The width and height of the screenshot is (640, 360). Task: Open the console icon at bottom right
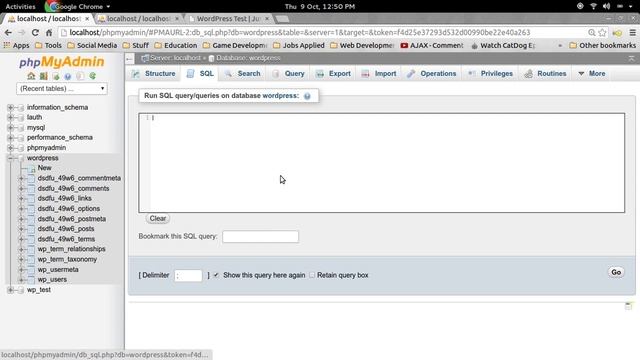pyautogui.click(x=629, y=306)
